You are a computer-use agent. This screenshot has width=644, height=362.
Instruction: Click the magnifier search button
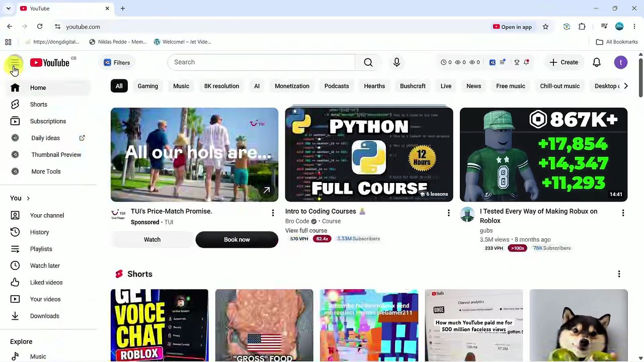[368, 62]
